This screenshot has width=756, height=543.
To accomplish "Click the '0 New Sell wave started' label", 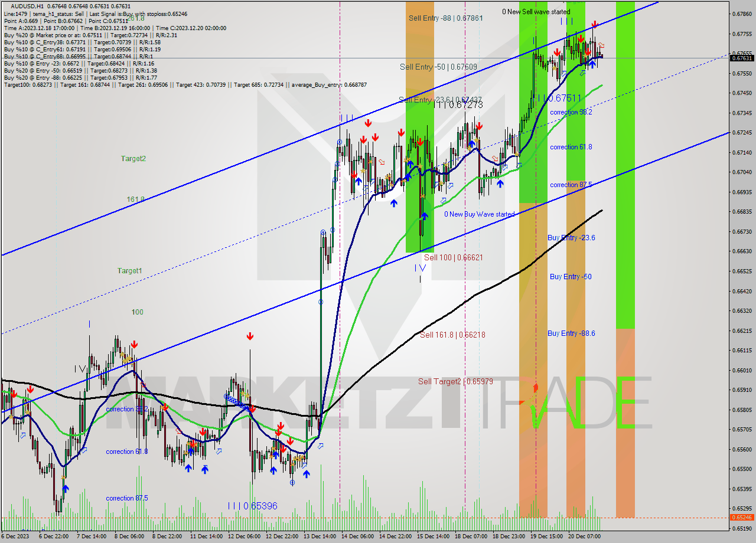I will (x=536, y=12).
